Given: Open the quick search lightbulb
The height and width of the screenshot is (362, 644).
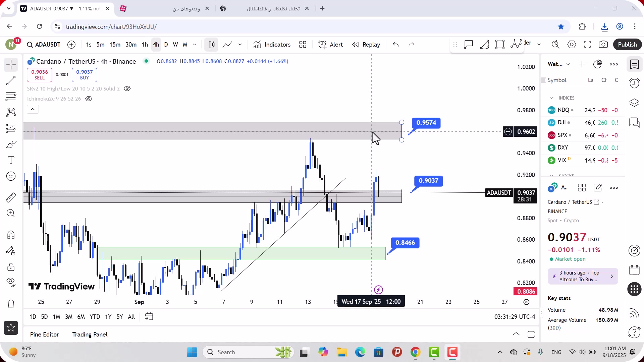Looking at the screenshot, I should coord(556,45).
